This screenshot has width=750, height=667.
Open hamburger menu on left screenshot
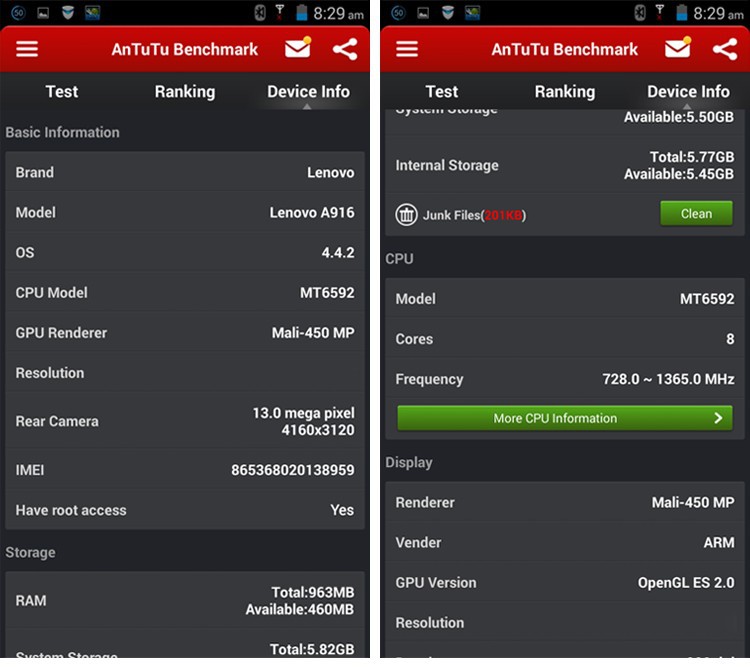coord(27,49)
